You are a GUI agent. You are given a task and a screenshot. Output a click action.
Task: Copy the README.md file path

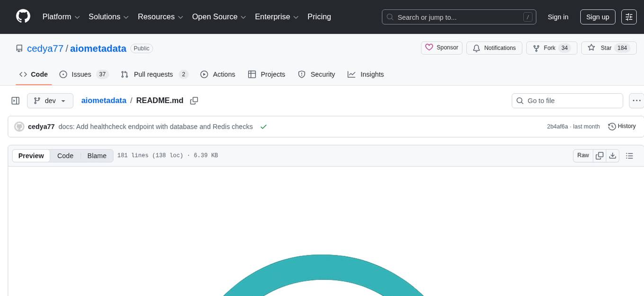pyautogui.click(x=194, y=100)
